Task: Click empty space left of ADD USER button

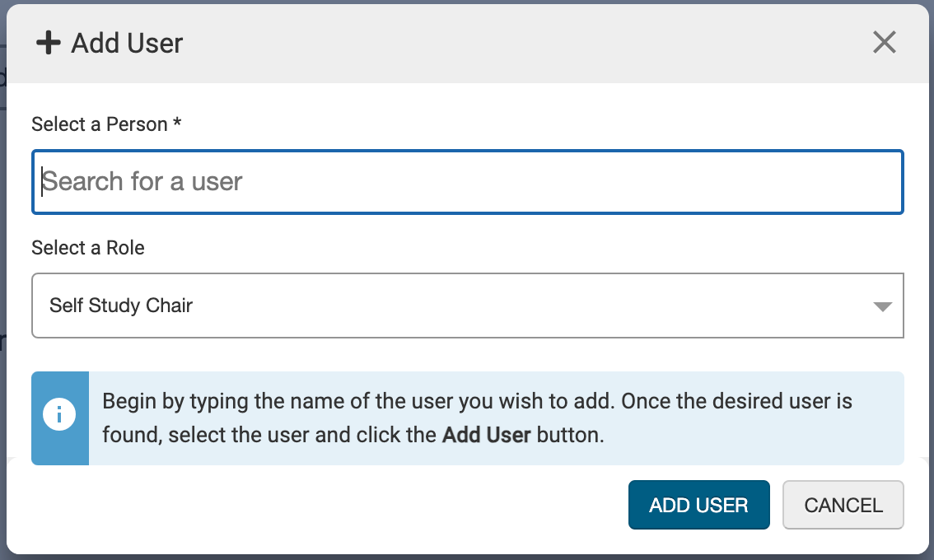Action: pyautogui.click(x=329, y=505)
